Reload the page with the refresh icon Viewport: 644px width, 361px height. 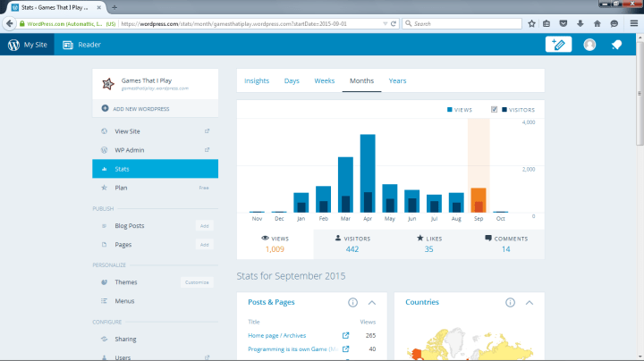(x=394, y=24)
